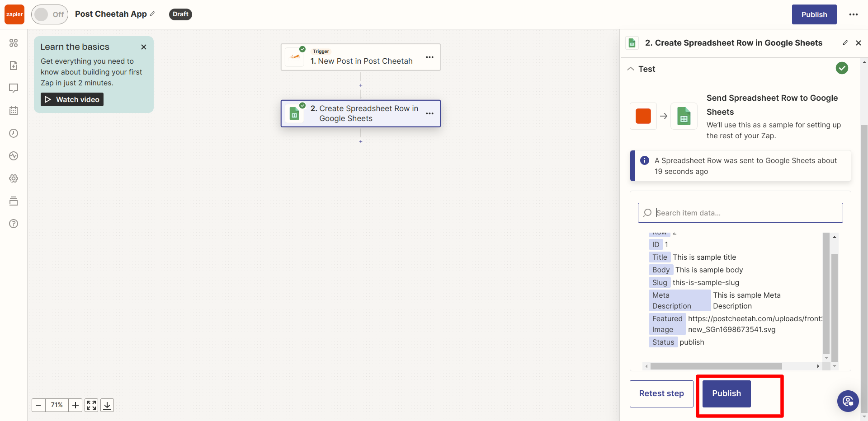
Task: Click the green test success checkmark
Action: 842,68
